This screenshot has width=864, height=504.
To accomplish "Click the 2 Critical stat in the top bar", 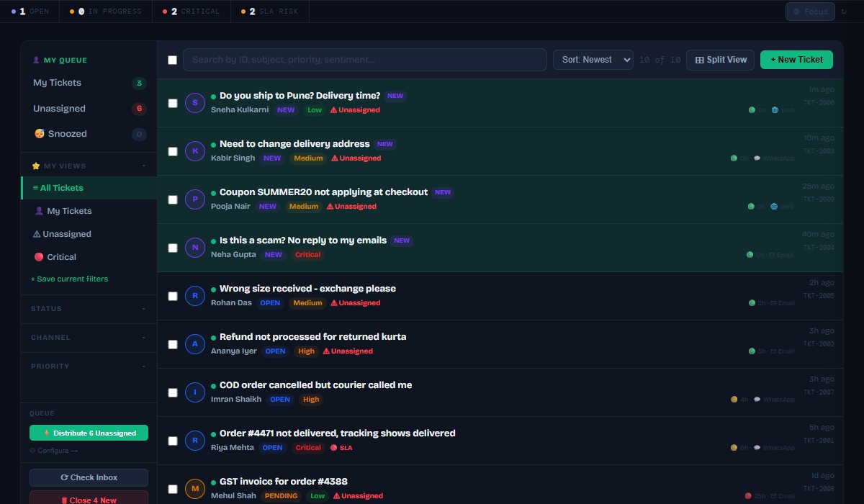I will click(x=192, y=12).
